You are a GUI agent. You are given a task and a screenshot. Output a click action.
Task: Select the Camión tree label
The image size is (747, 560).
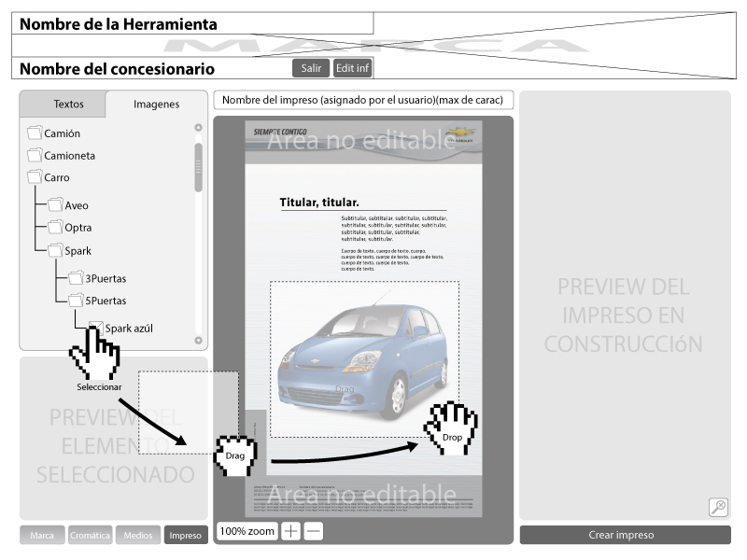[x=62, y=133]
